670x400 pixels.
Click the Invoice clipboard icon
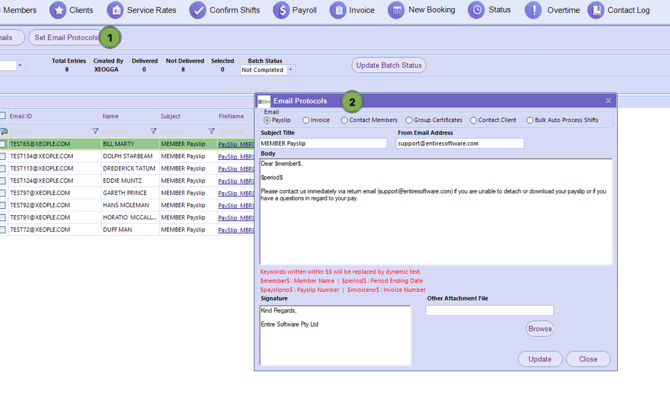(338, 10)
